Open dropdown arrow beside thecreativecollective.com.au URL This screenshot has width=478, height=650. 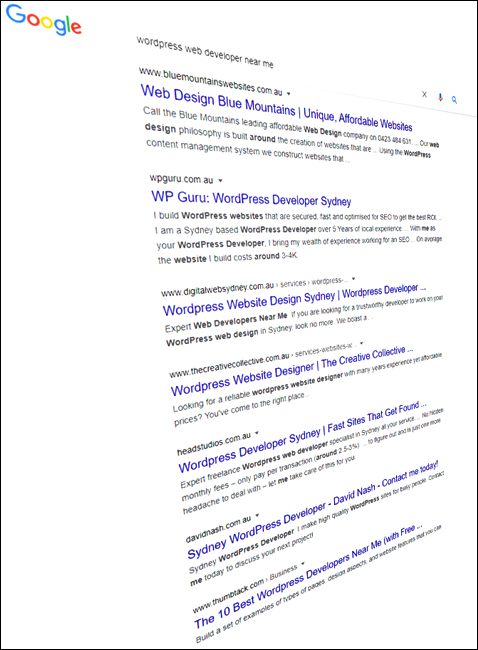[362, 343]
